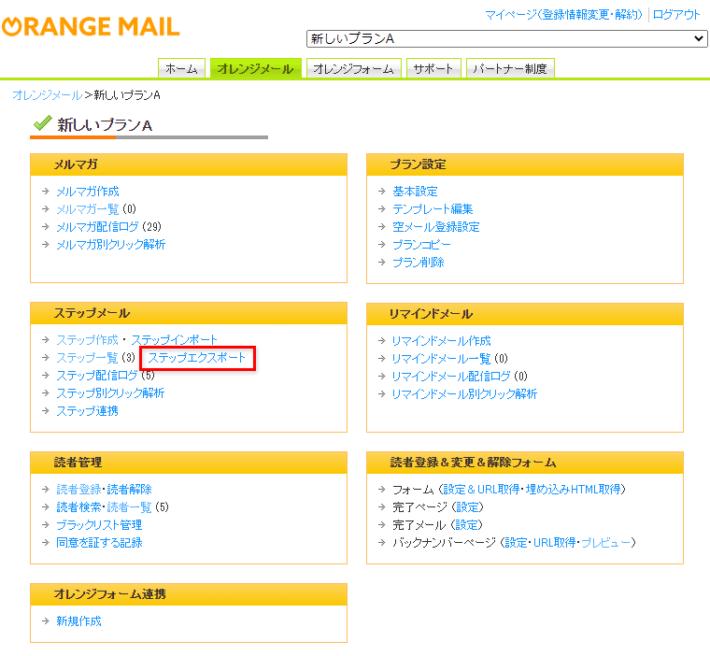The image size is (710, 656).
Task: Click 新規作成 under オレンジフォーム連携
Action: 79,621
